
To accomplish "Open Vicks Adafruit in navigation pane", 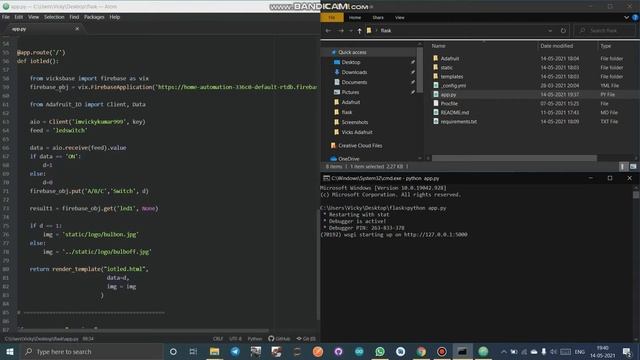I will (357, 132).
